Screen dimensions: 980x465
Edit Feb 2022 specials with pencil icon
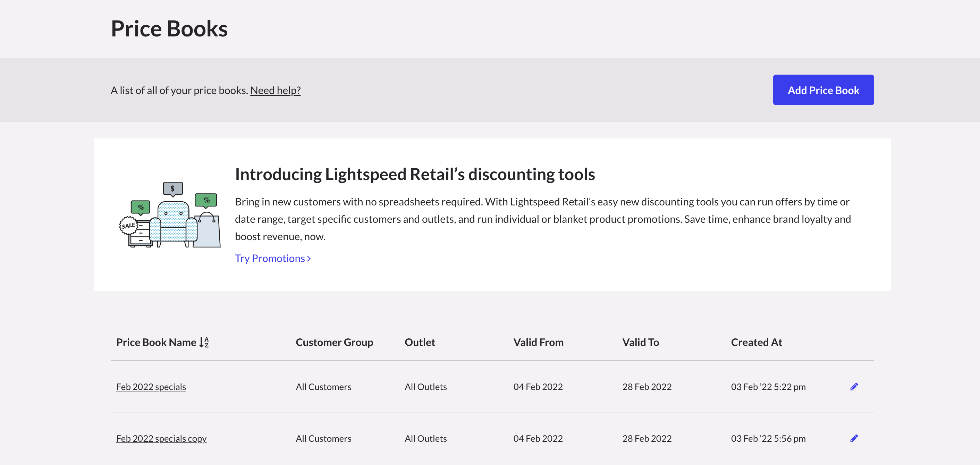tap(854, 387)
